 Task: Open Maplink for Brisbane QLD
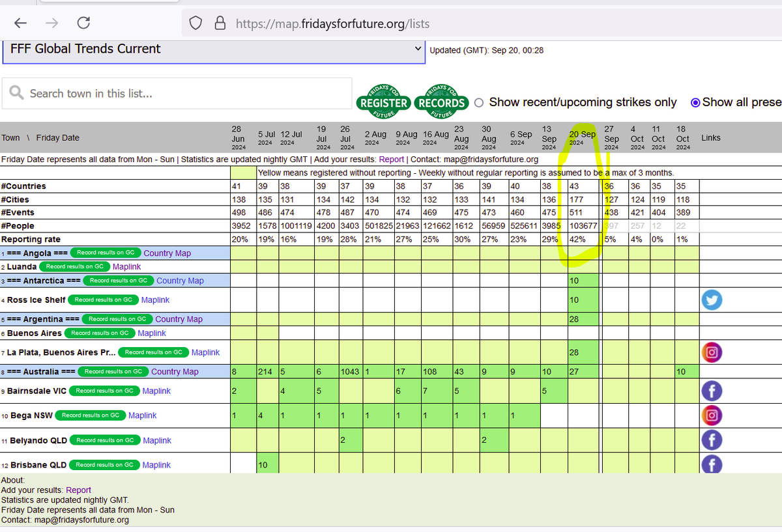(156, 465)
